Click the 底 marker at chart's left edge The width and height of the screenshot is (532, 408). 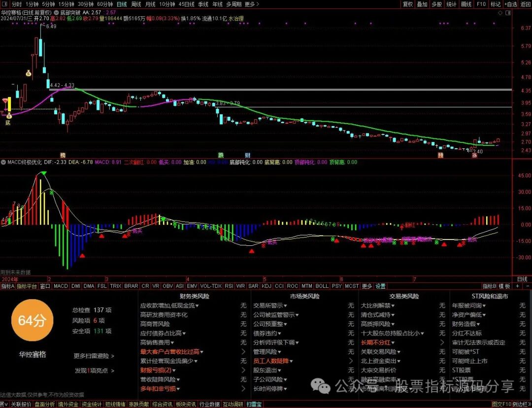8,123
